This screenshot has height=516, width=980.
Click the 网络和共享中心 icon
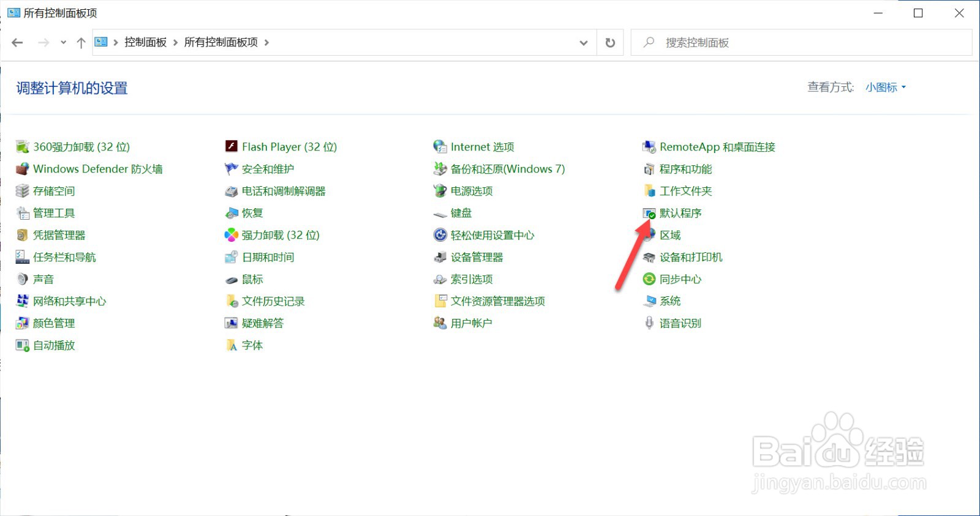[x=23, y=301]
